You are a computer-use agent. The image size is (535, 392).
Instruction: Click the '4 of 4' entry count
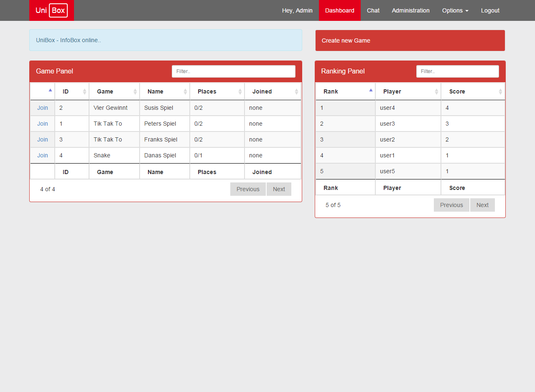(x=48, y=189)
